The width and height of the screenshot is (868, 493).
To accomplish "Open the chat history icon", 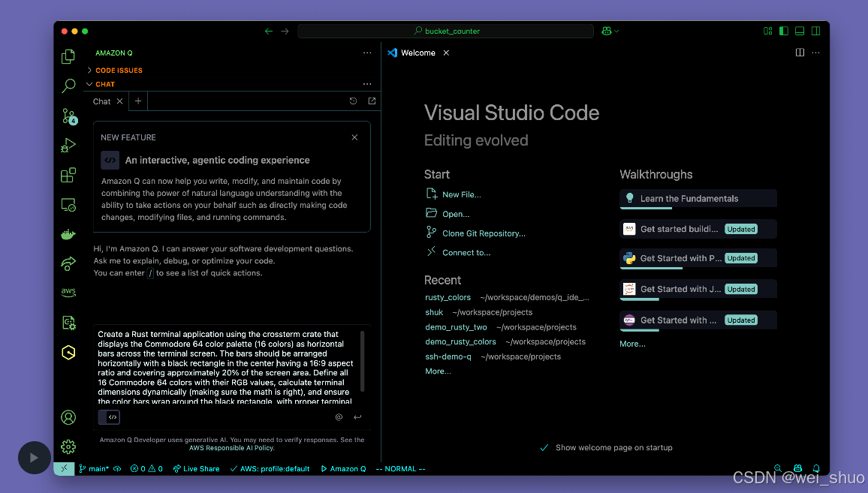I will coord(353,101).
